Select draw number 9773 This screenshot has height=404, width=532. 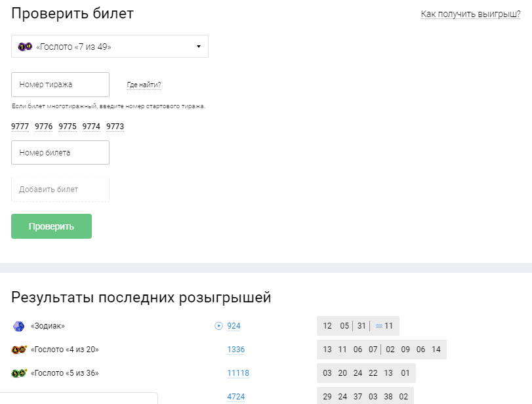click(115, 127)
